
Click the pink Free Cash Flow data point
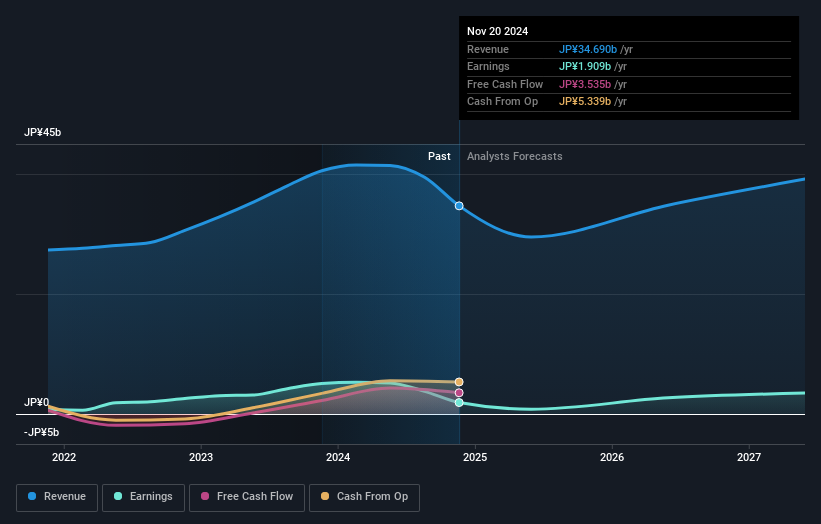pos(459,393)
